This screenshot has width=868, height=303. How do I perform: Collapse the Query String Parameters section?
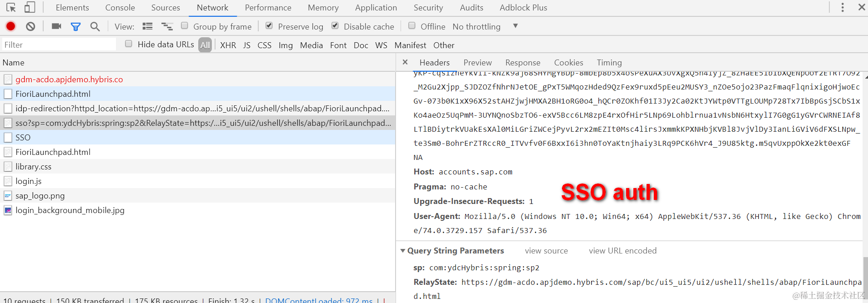[x=403, y=251]
